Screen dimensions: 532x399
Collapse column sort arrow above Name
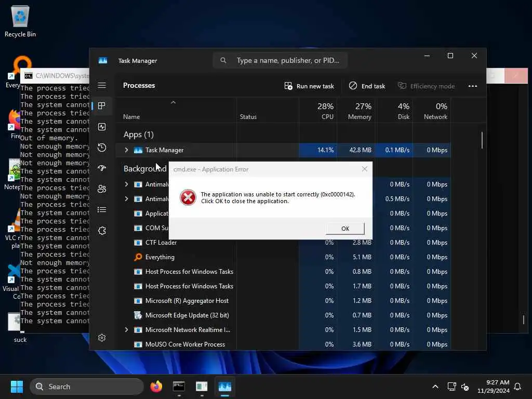173,102
